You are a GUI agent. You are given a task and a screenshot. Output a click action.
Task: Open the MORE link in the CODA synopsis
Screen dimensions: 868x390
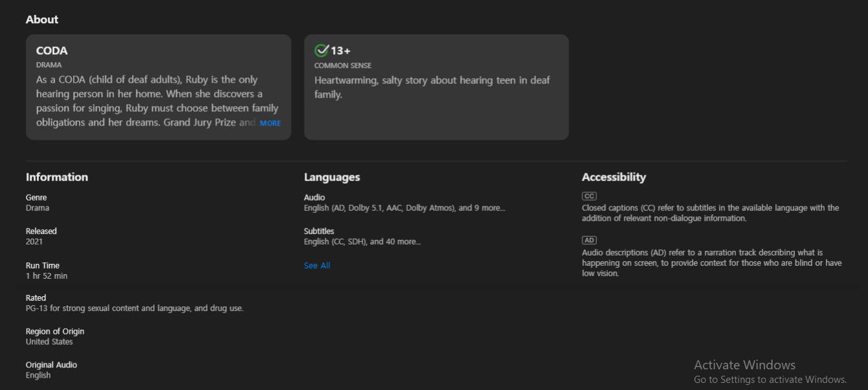click(x=271, y=123)
